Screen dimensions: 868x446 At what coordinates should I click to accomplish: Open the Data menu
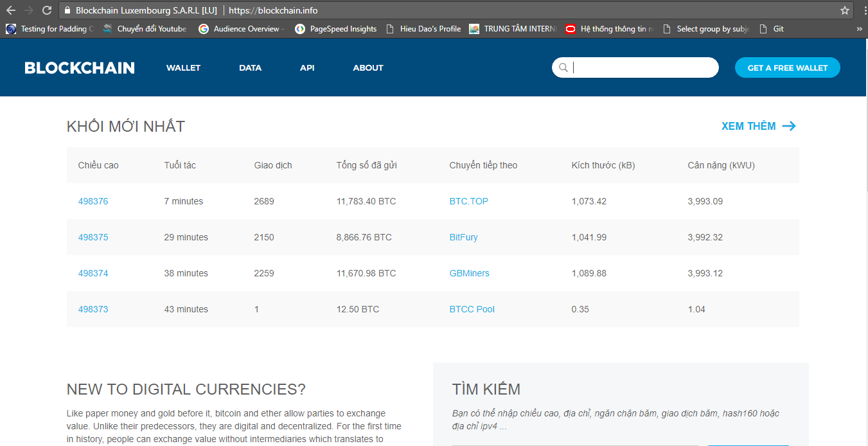click(250, 67)
